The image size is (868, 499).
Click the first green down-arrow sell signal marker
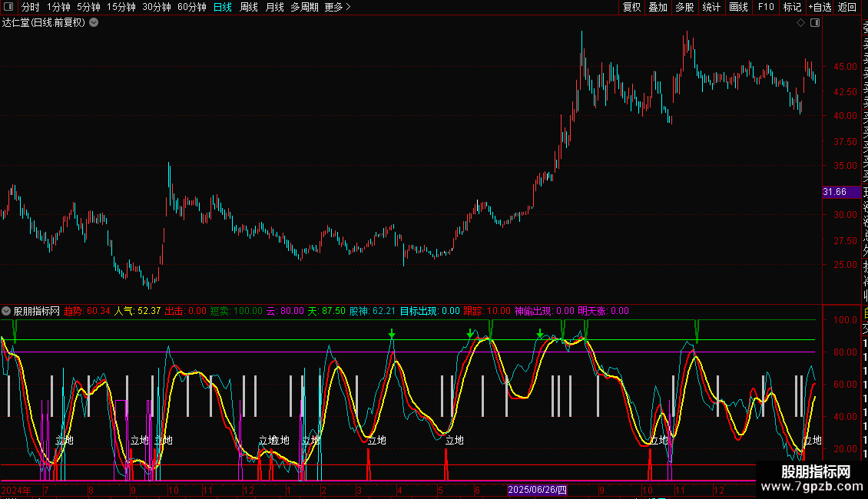pyautogui.click(x=392, y=333)
